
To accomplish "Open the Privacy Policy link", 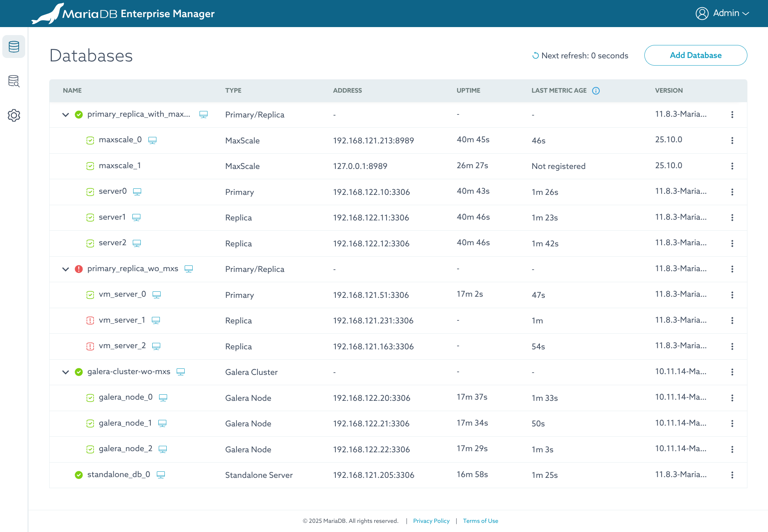I will pos(431,521).
